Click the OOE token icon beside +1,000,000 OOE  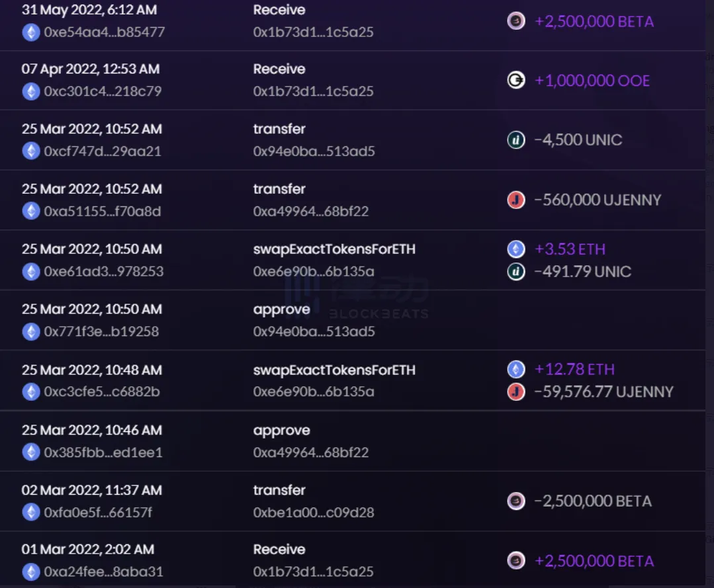click(515, 80)
